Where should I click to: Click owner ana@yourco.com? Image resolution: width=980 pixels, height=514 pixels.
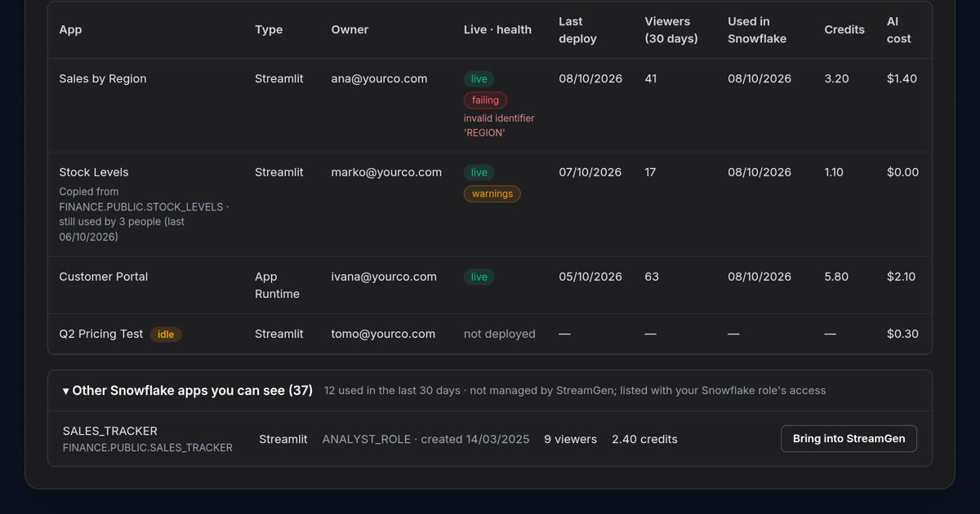[x=379, y=79]
